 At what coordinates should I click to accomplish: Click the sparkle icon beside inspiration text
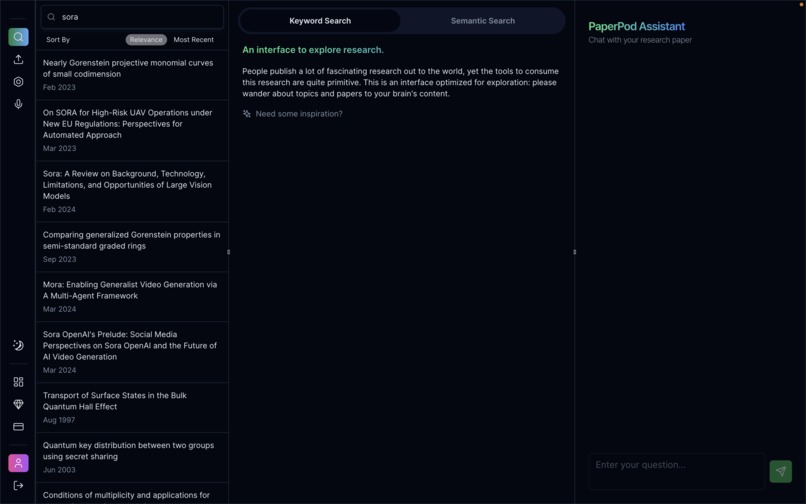[x=247, y=114]
